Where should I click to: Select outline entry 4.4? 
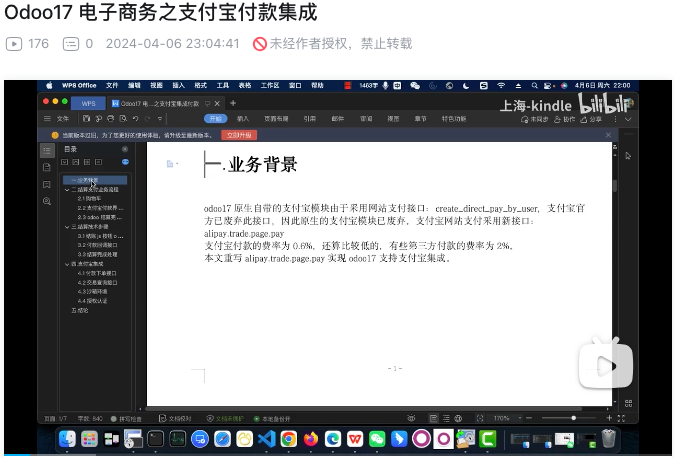(92, 301)
